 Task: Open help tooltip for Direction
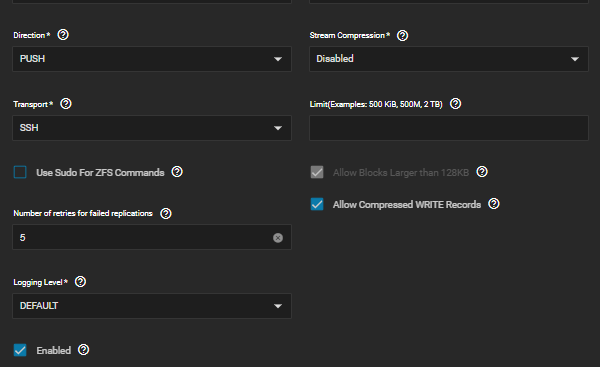pyautogui.click(x=63, y=35)
